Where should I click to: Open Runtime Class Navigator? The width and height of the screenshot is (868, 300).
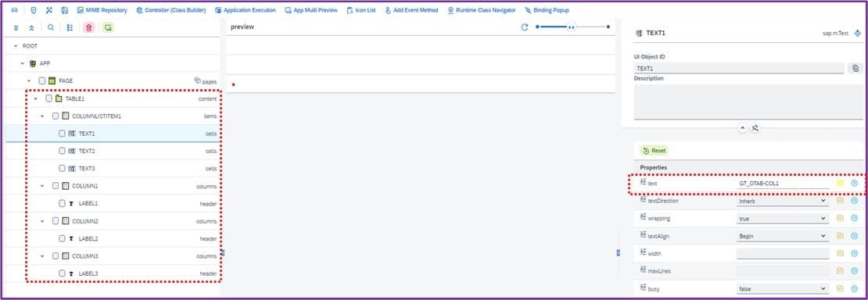[482, 10]
